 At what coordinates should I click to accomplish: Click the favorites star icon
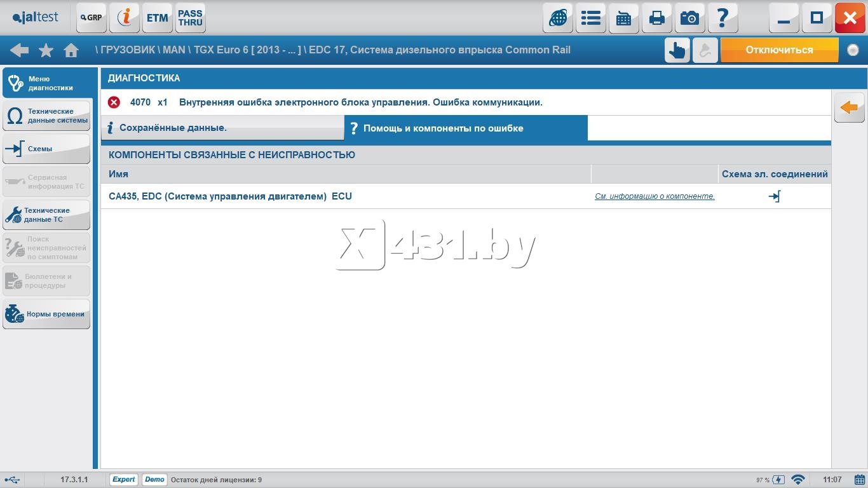(46, 50)
